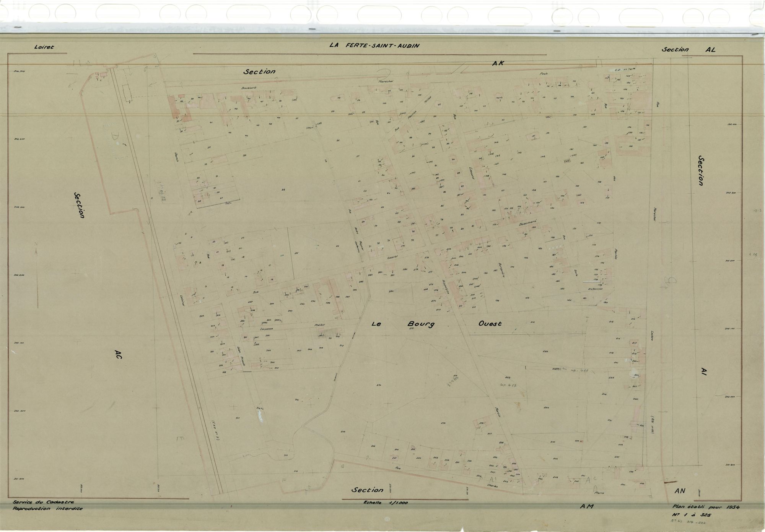This screenshot has width=765, height=532.
Task: Click the 'Latéral' label
Action: click(x=183, y=300)
